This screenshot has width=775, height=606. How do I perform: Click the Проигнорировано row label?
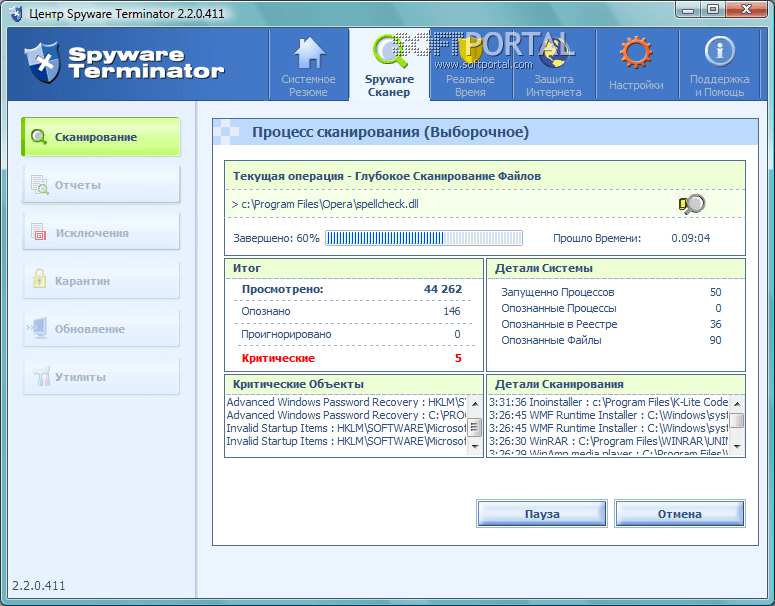coord(286,334)
